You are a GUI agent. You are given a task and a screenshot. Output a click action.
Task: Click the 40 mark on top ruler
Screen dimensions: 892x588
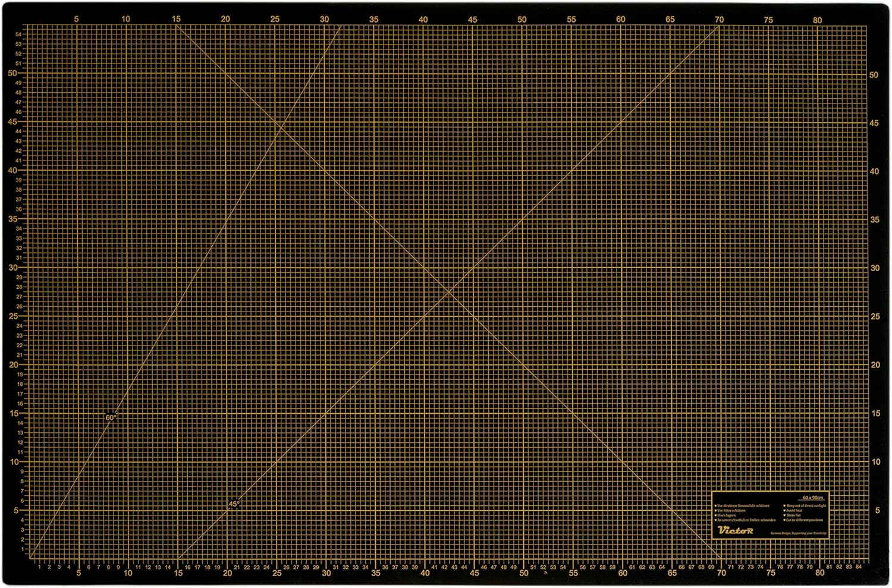423,19
